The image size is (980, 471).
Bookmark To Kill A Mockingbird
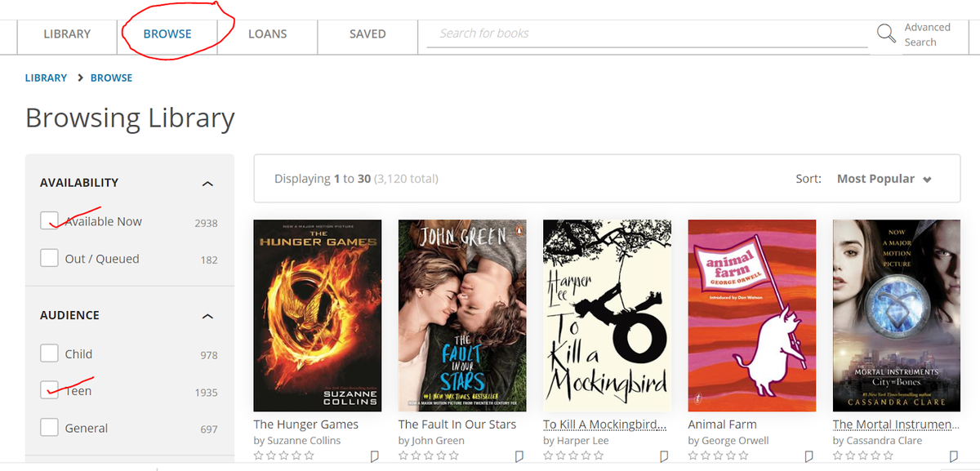tap(664, 456)
